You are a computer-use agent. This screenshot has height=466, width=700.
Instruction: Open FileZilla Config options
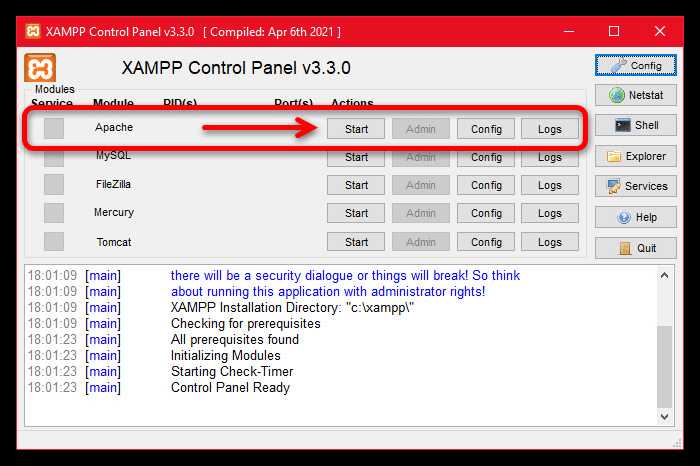point(486,185)
